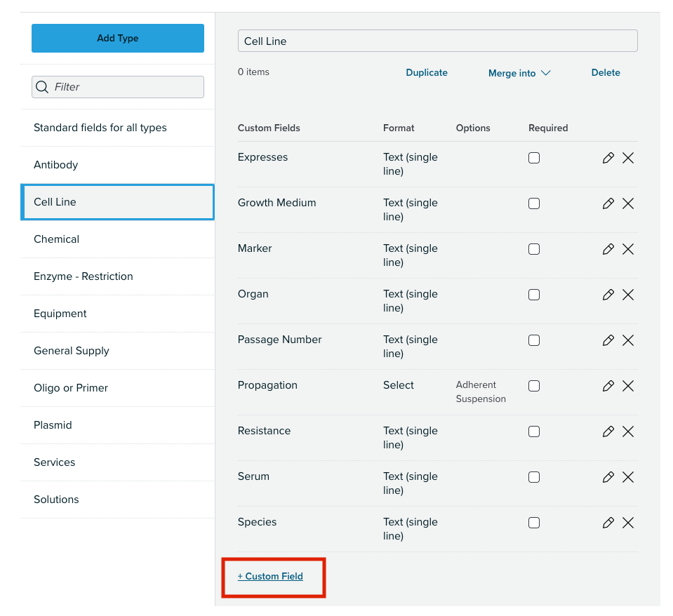Screen dimensions: 673x616
Task: Click the Options column header
Action: (473, 128)
